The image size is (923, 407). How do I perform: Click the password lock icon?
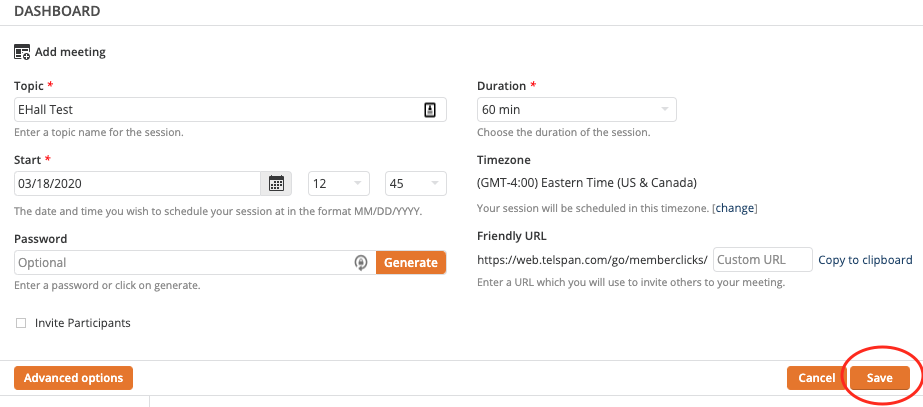(x=361, y=263)
